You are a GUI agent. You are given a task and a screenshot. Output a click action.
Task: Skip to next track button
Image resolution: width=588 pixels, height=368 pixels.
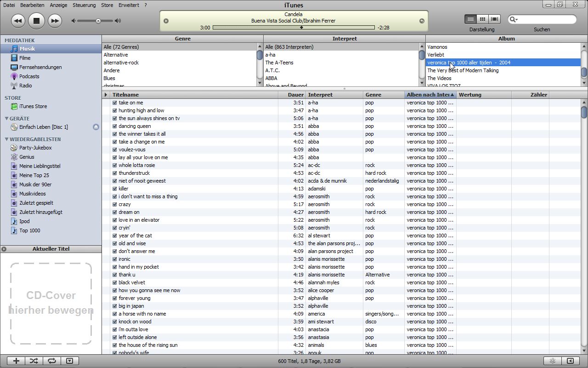click(55, 21)
